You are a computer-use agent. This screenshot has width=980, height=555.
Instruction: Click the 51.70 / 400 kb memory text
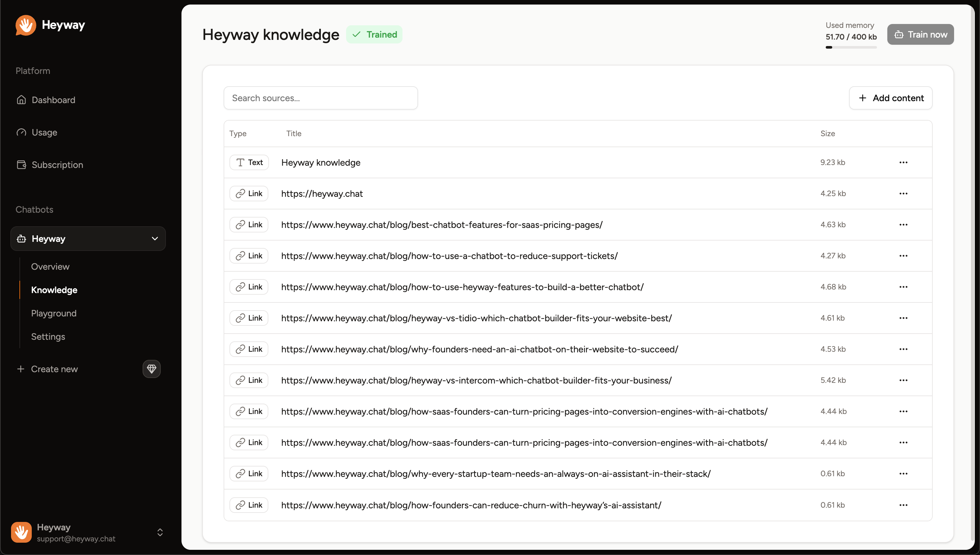pos(851,37)
